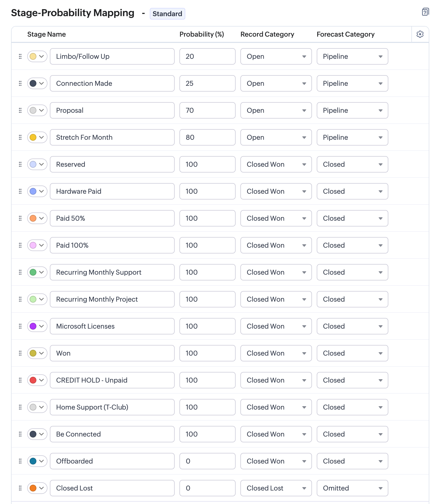Click the Standard layout badge
The width and height of the screenshot is (436, 504).
167,14
